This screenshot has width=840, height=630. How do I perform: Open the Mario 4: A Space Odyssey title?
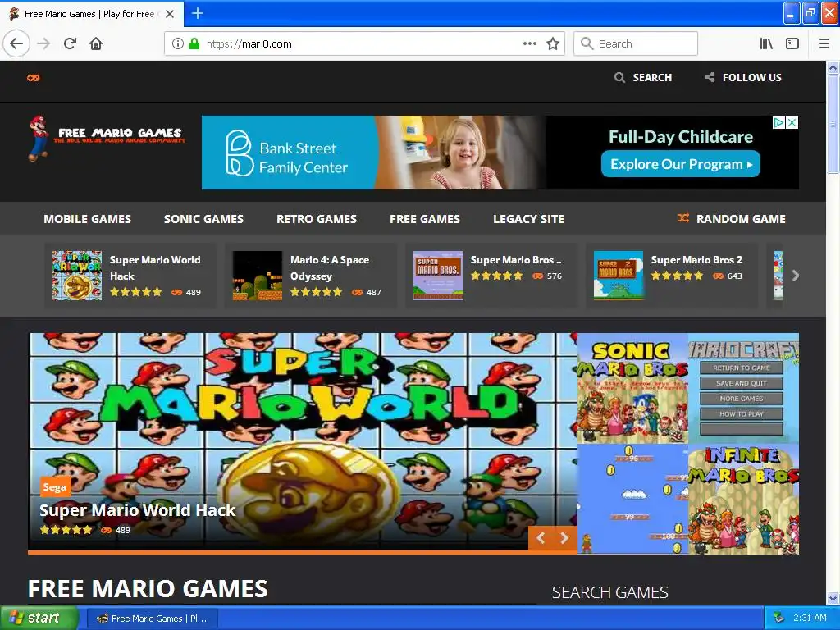click(330, 268)
